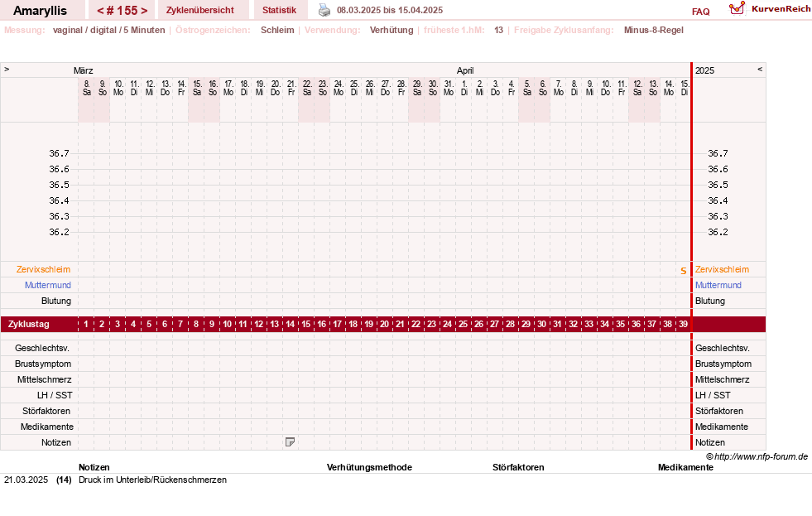This screenshot has height=516, width=812.
Task: Click the früheste 1.hM value 13
Action: pos(498,30)
